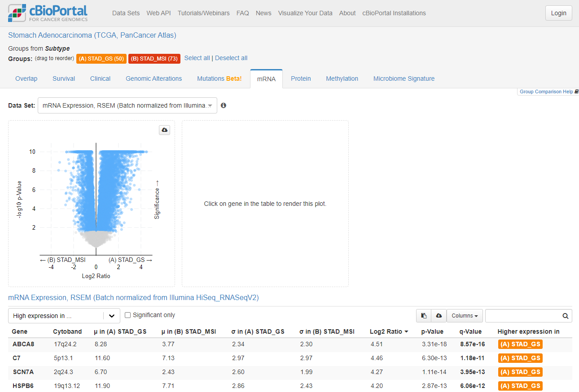Open Group Comparison Help
Image resolution: width=579 pixels, height=392 pixels.
click(x=546, y=91)
